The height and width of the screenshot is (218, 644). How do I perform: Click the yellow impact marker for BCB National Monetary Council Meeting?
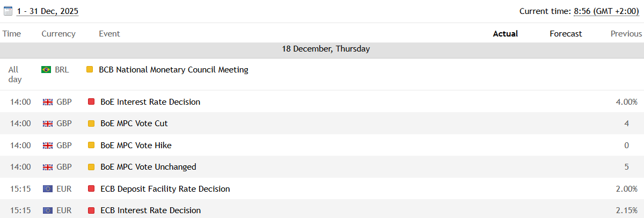click(x=90, y=70)
